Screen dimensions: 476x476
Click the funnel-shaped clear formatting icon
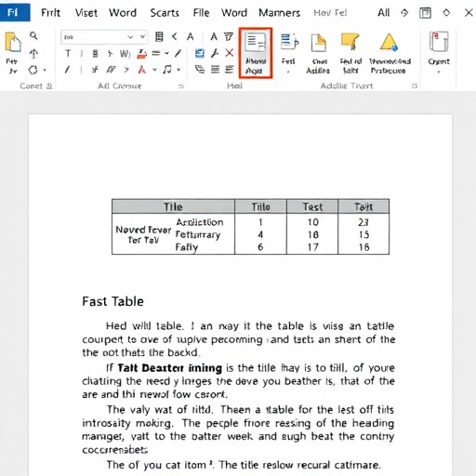(x=229, y=36)
